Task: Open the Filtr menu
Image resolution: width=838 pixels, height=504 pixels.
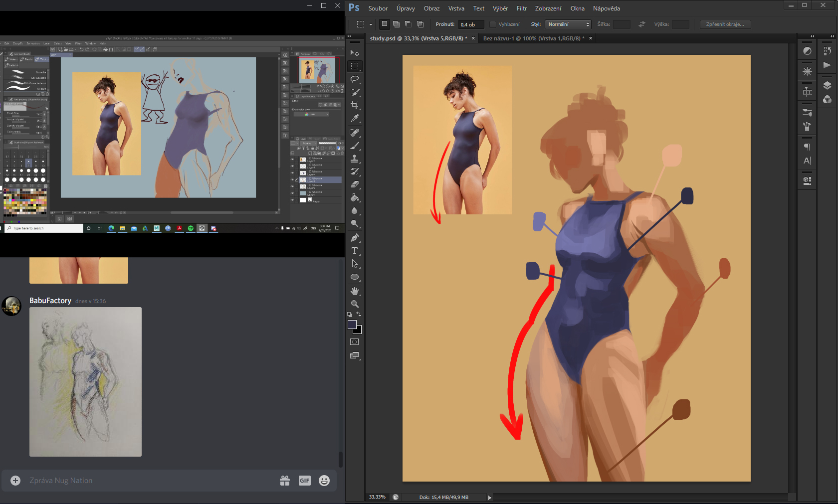Action: 521,8
